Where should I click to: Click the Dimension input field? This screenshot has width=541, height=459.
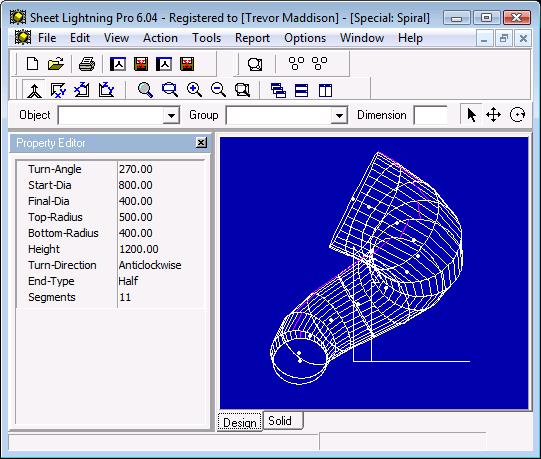431,116
